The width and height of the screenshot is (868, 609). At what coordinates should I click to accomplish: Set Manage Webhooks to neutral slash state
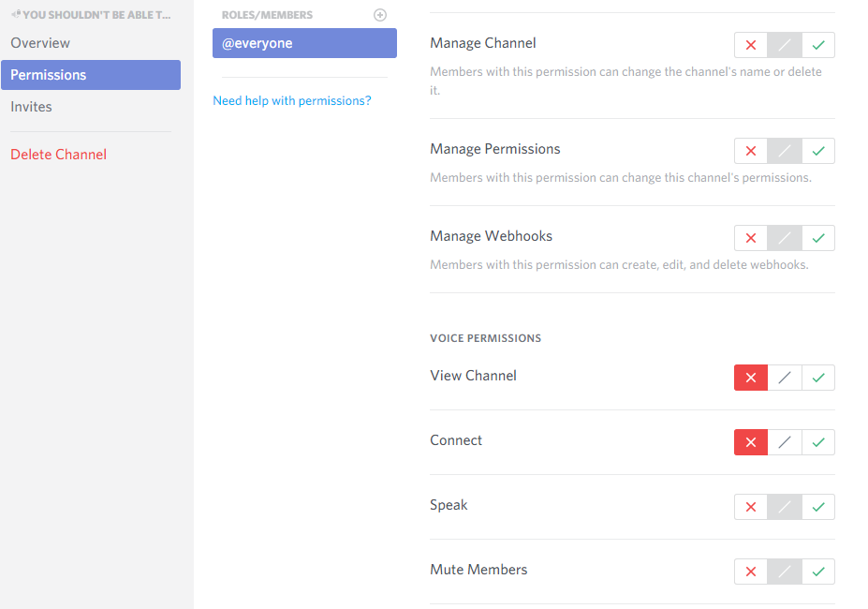click(784, 237)
